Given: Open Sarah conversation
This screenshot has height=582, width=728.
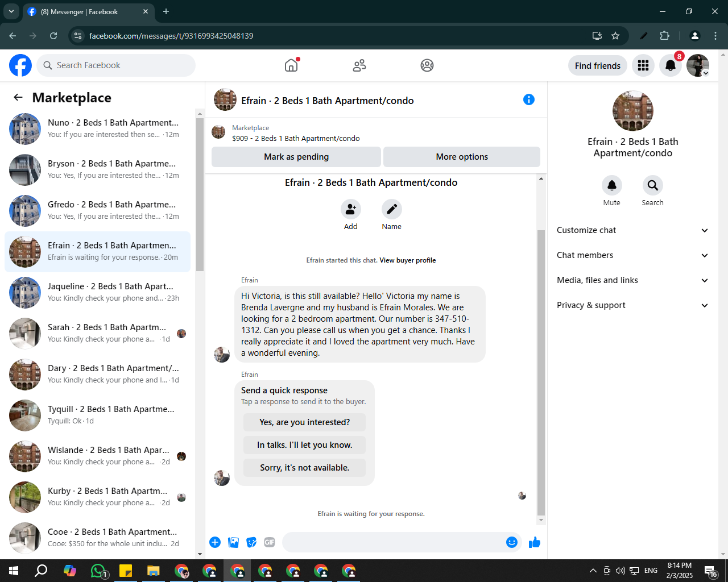Looking at the screenshot, I should pyautogui.click(x=98, y=334).
